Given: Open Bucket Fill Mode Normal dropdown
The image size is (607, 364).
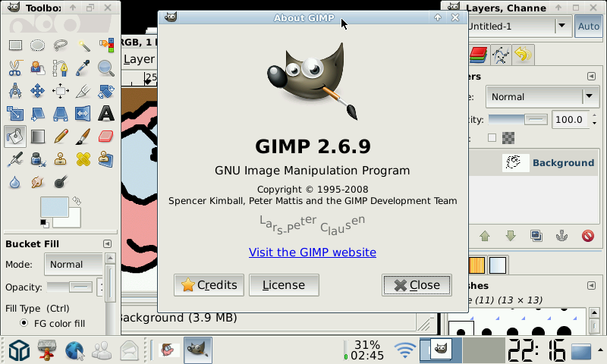Looking at the screenshot, I should (74, 264).
